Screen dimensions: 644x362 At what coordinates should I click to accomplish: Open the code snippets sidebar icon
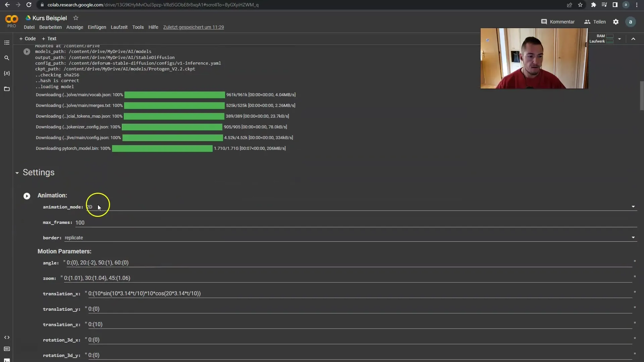point(7,338)
